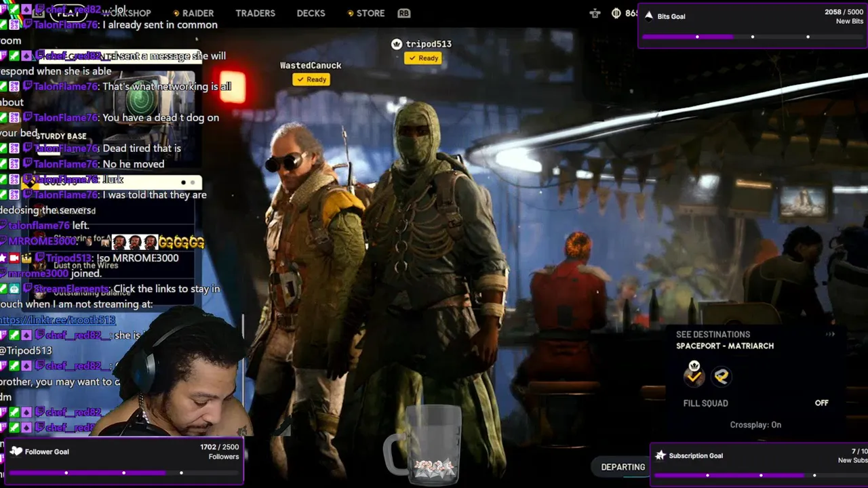This screenshot has height=488, width=868.
Task: Select the WastedCanuck player name
Action: [311, 65]
